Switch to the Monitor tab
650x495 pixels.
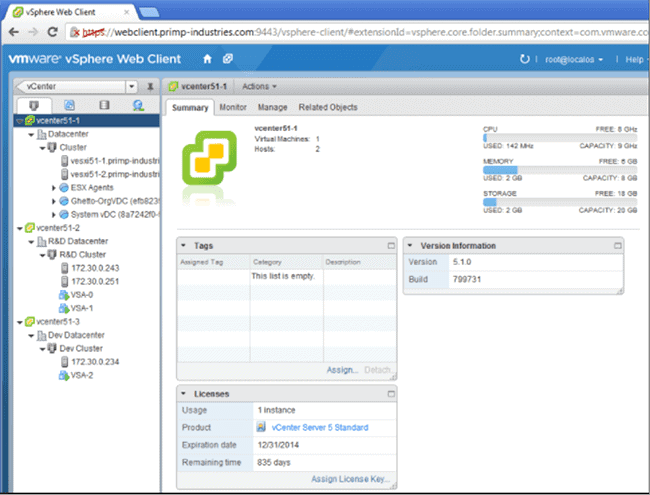pyautogui.click(x=233, y=107)
